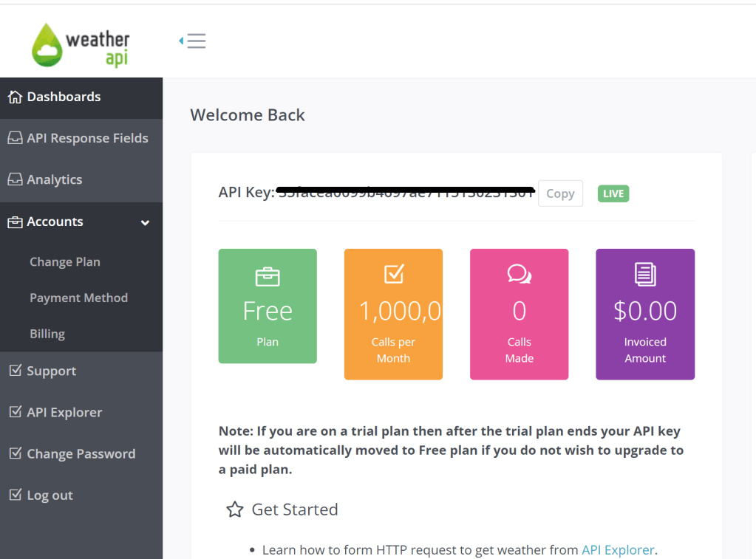Click the home icon beside Dashboards
The width and height of the screenshot is (756, 559).
[15, 97]
